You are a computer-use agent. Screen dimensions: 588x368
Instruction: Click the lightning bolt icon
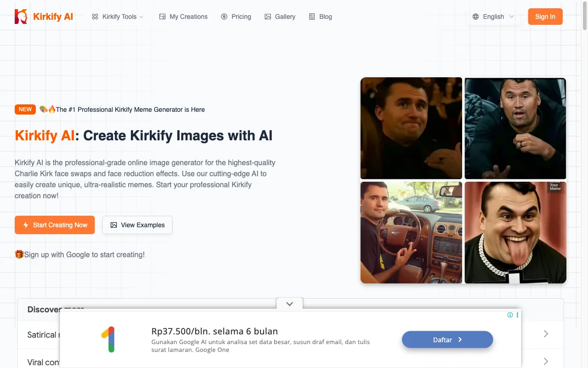point(26,225)
